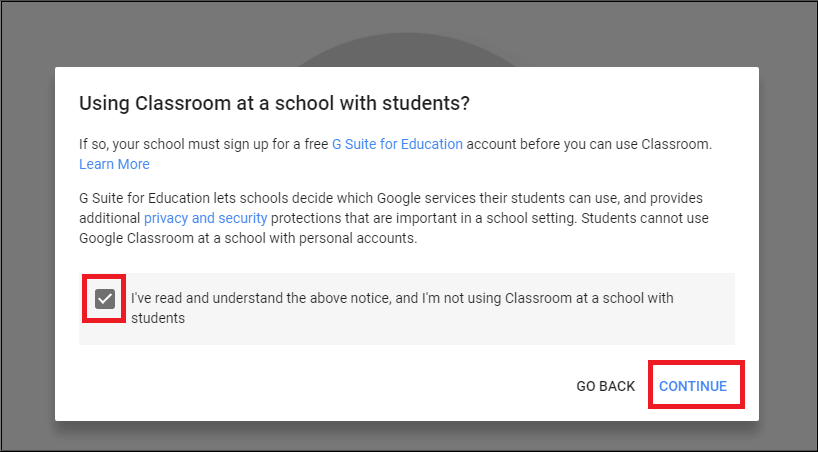Click "protections that are important in a school setting"
Image resolution: width=818 pixels, height=452 pixels.
coord(424,218)
